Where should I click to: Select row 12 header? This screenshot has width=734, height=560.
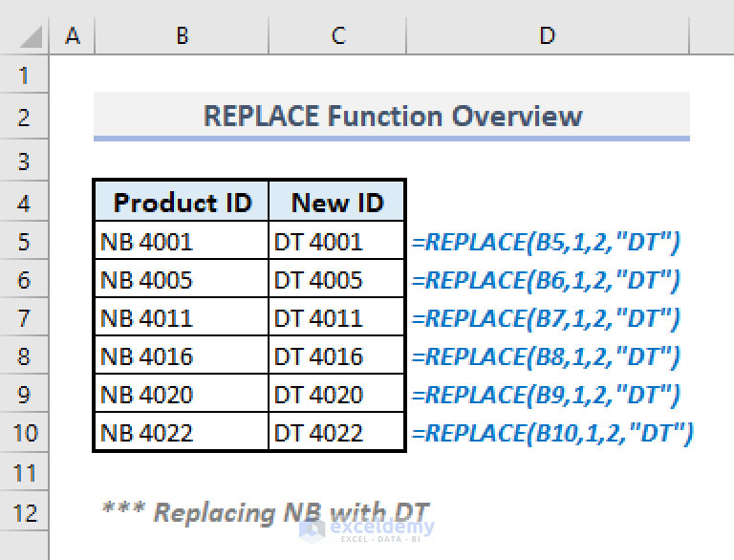tap(24, 511)
